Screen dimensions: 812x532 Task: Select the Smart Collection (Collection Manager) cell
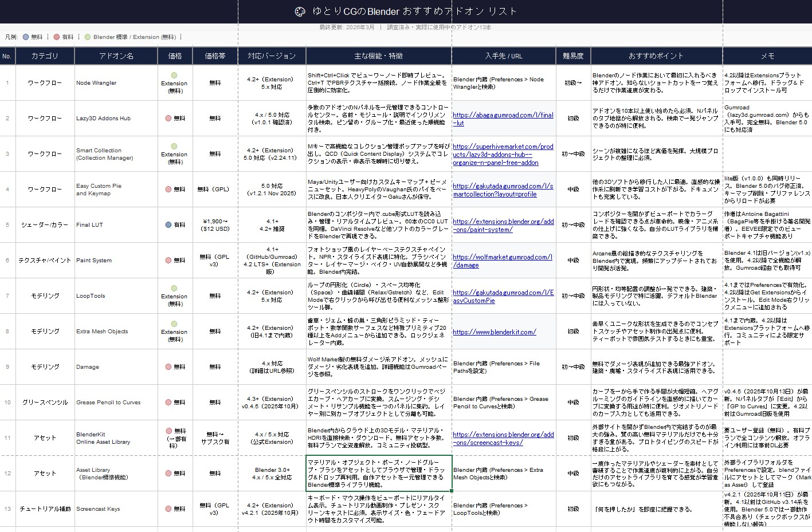coord(116,154)
